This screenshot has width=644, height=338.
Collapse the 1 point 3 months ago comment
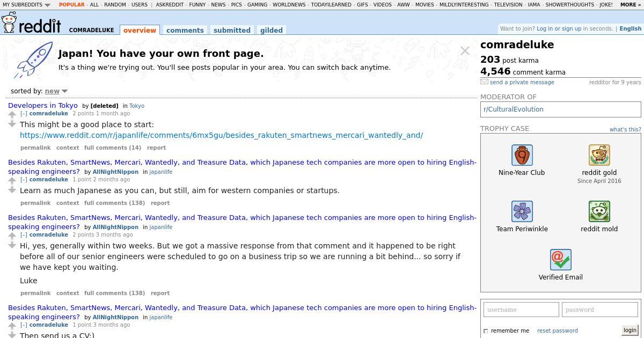(24, 325)
